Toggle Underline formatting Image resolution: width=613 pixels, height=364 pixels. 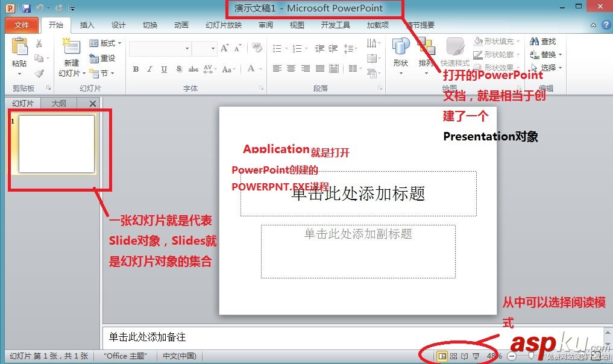click(x=164, y=69)
